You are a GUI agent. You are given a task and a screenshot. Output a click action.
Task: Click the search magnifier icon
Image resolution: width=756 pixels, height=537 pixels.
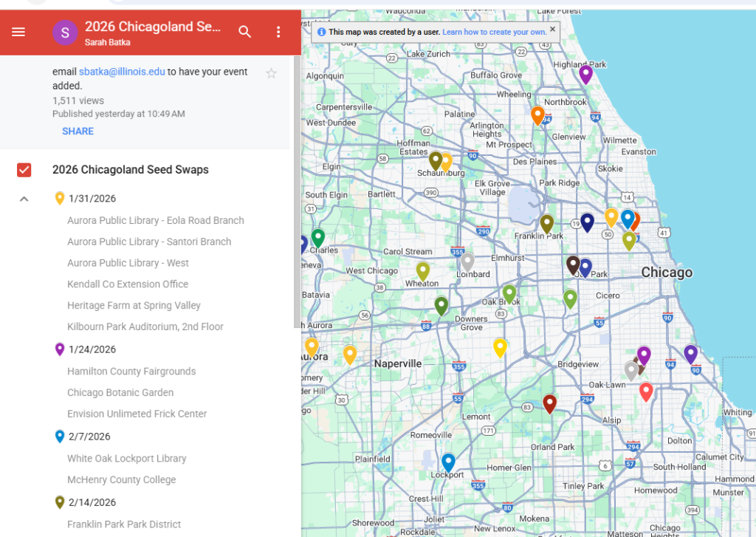(245, 32)
